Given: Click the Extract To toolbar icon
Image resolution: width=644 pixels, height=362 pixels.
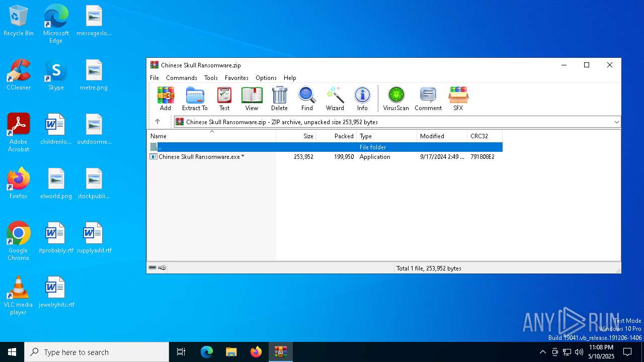Looking at the screenshot, I should (195, 99).
